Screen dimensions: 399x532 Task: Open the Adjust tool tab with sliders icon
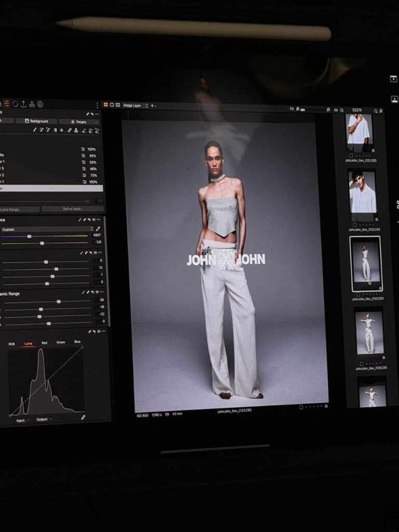coord(7,104)
